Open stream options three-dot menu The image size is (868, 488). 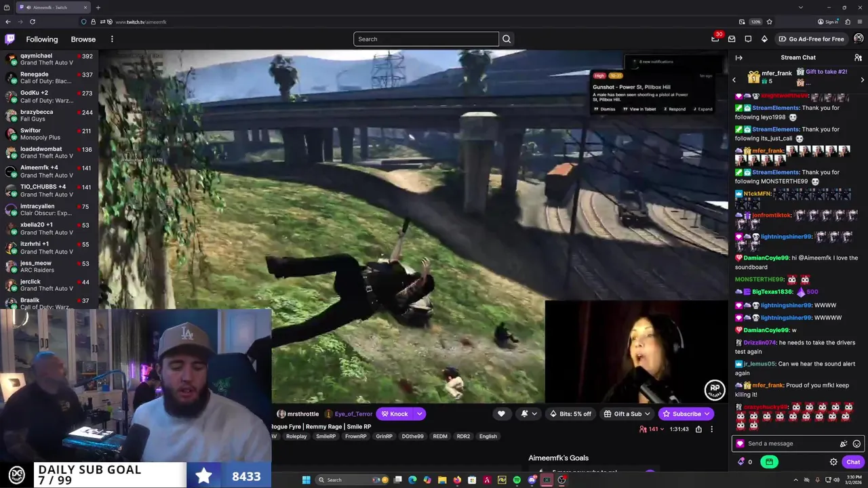[711, 429]
